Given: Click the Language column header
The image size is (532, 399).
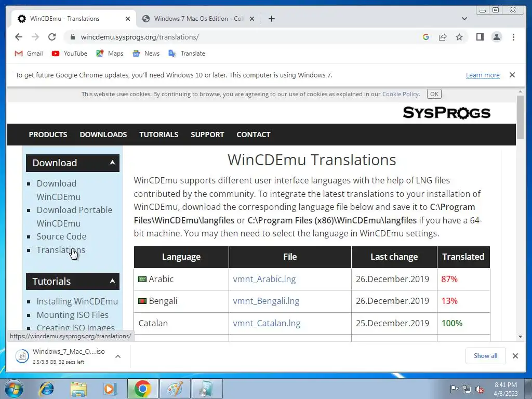Looking at the screenshot, I should click(181, 257).
